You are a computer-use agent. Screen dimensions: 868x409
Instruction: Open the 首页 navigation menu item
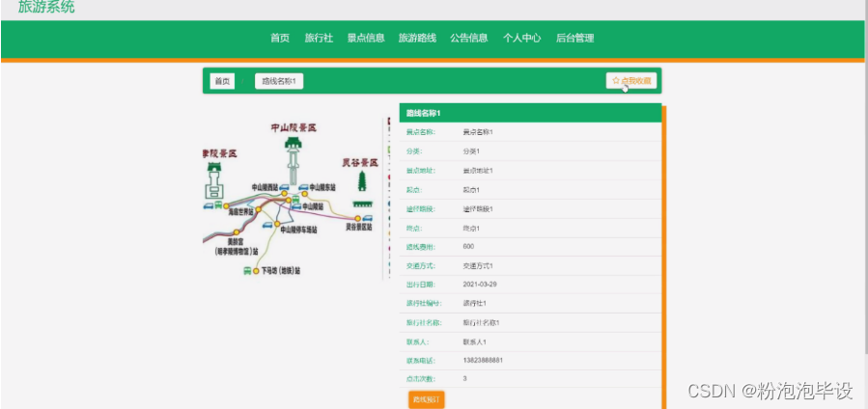coord(280,39)
